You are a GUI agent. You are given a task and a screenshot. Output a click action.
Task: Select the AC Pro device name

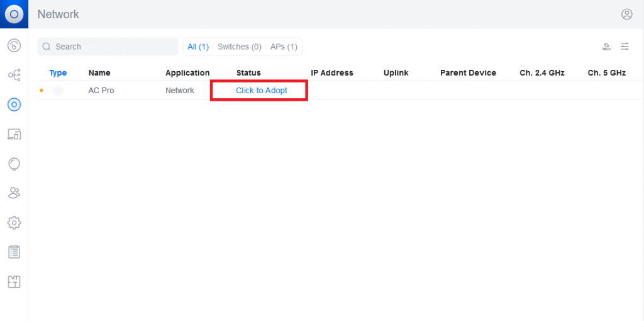pyautogui.click(x=101, y=91)
